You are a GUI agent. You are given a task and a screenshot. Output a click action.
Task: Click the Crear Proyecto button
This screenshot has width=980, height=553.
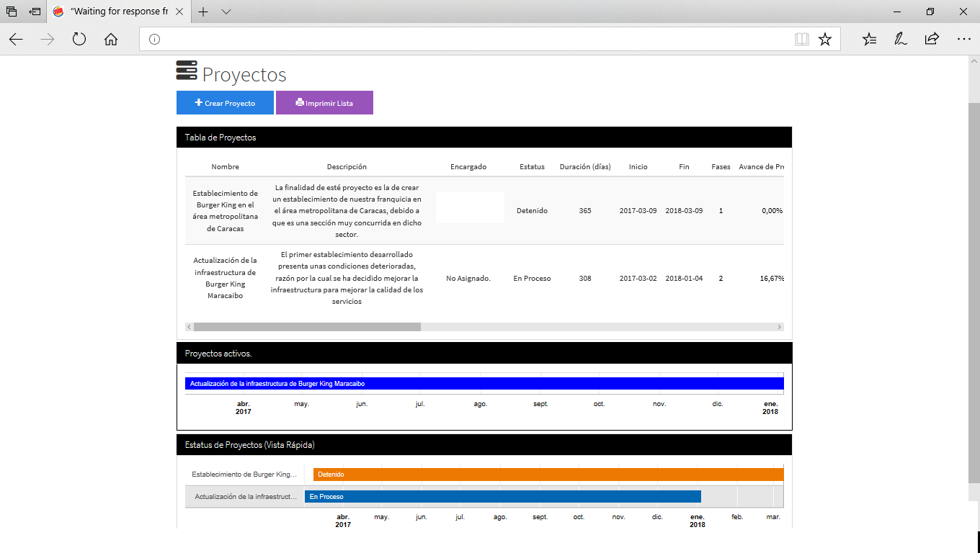(225, 103)
